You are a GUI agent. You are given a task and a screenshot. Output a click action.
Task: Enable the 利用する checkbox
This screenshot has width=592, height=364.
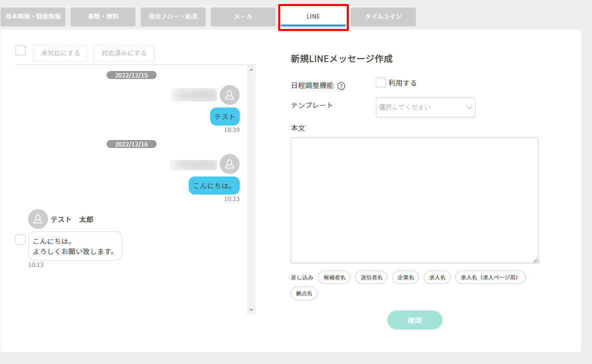[x=381, y=83]
